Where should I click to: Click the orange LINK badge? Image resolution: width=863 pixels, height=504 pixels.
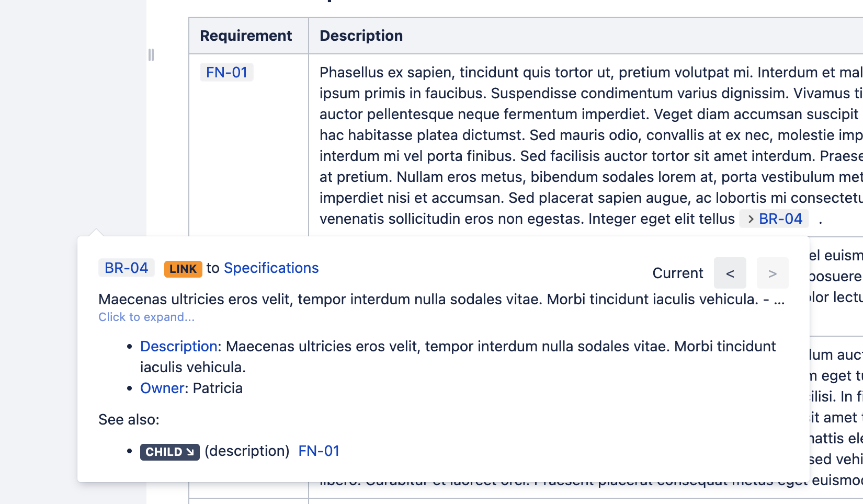pyautogui.click(x=183, y=269)
